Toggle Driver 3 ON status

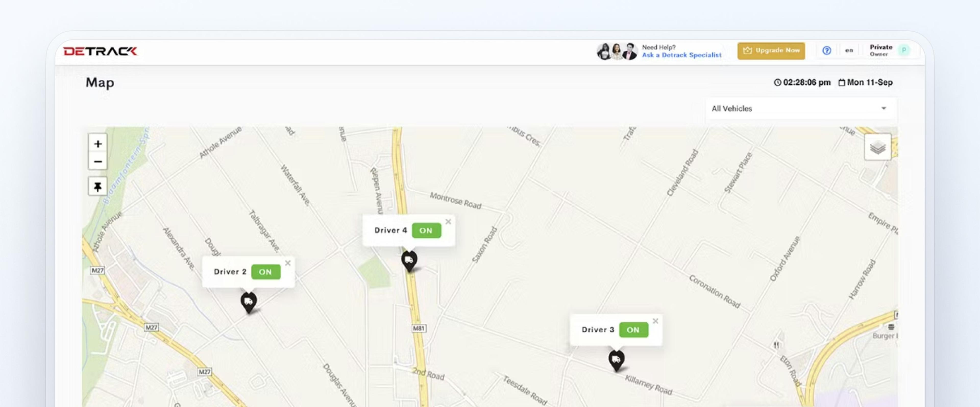[x=634, y=330]
